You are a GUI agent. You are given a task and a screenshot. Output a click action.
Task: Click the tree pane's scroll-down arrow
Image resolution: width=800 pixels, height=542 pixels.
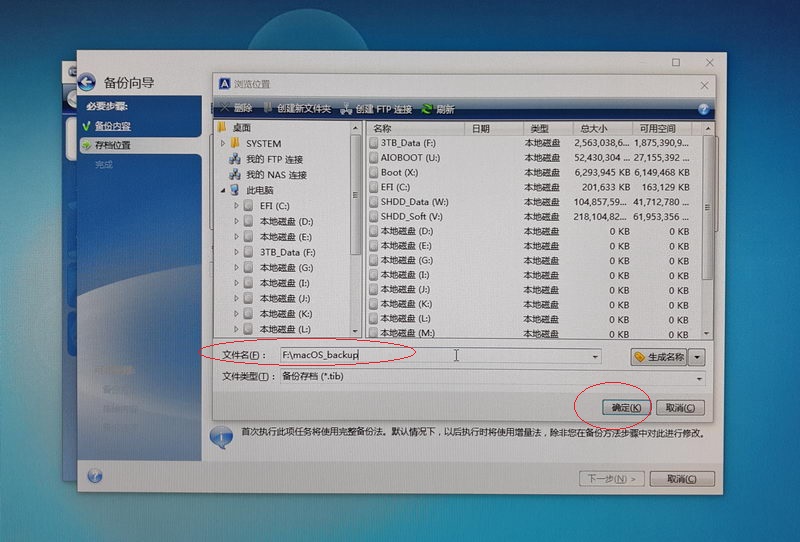tap(356, 332)
